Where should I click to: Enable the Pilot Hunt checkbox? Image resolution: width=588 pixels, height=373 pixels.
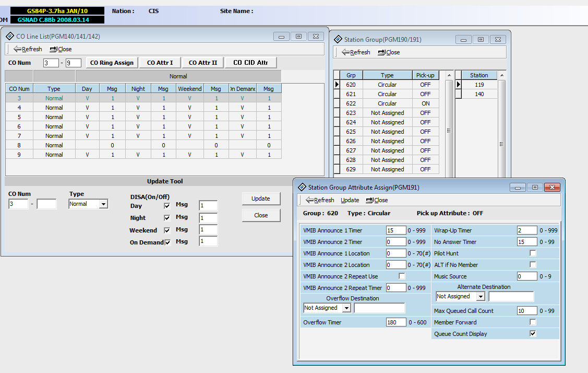coord(533,253)
